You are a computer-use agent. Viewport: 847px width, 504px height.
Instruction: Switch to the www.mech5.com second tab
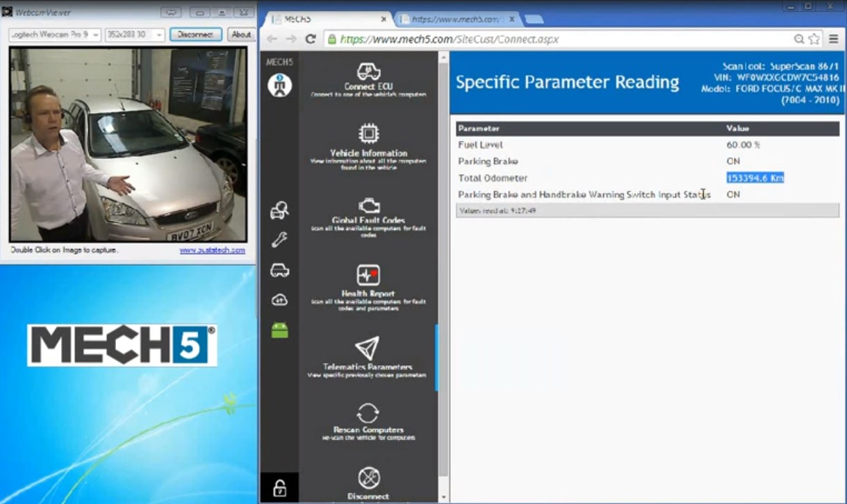coord(455,19)
